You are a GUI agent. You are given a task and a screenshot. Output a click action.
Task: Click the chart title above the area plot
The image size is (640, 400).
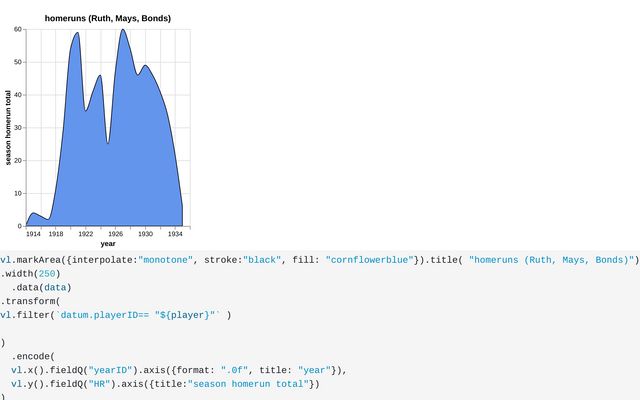(x=108, y=18)
